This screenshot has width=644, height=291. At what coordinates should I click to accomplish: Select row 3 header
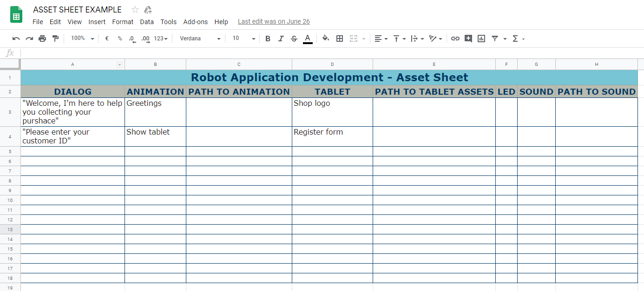pos(10,112)
